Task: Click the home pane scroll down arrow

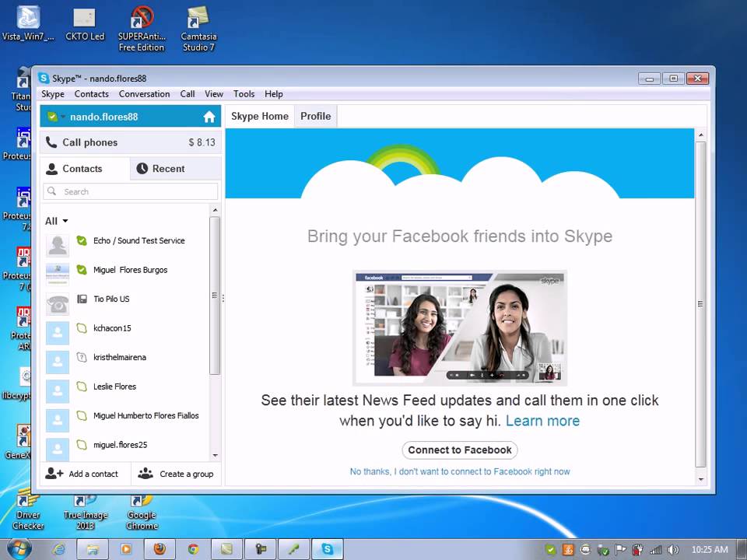Action: (701, 480)
